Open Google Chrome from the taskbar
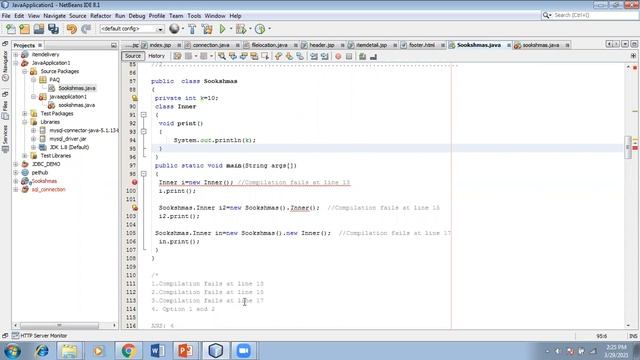This screenshot has height=360, width=640. coord(128,351)
